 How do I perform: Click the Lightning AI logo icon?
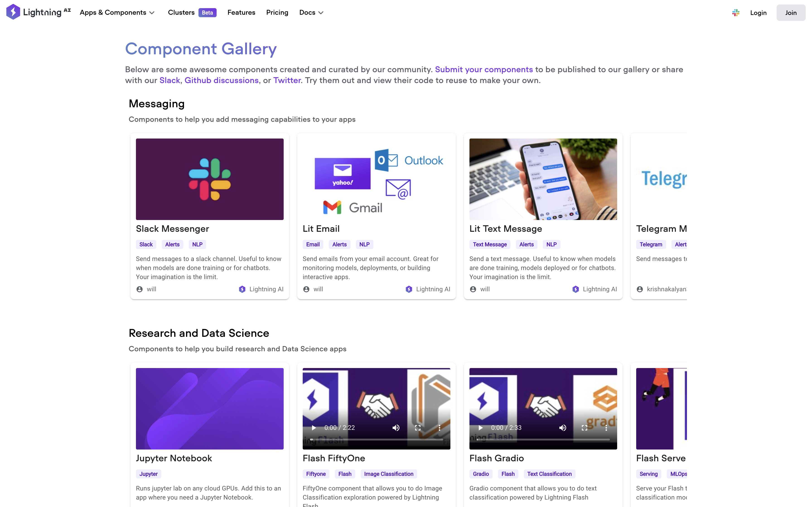(13, 12)
